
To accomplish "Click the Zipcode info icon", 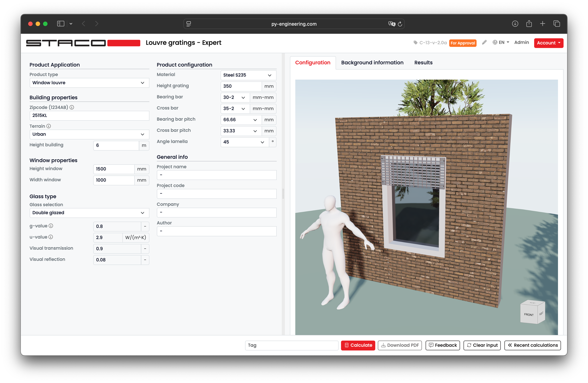I will [x=72, y=107].
